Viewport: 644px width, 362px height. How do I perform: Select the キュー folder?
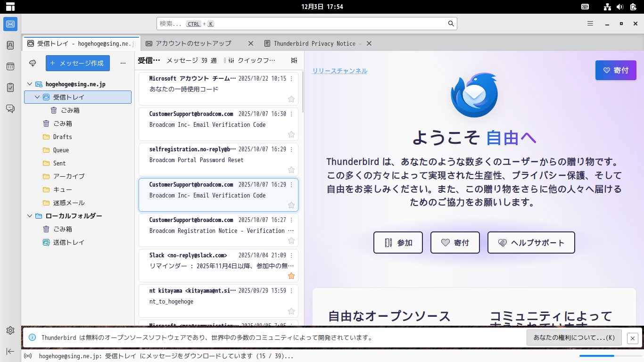[x=78, y=189]
